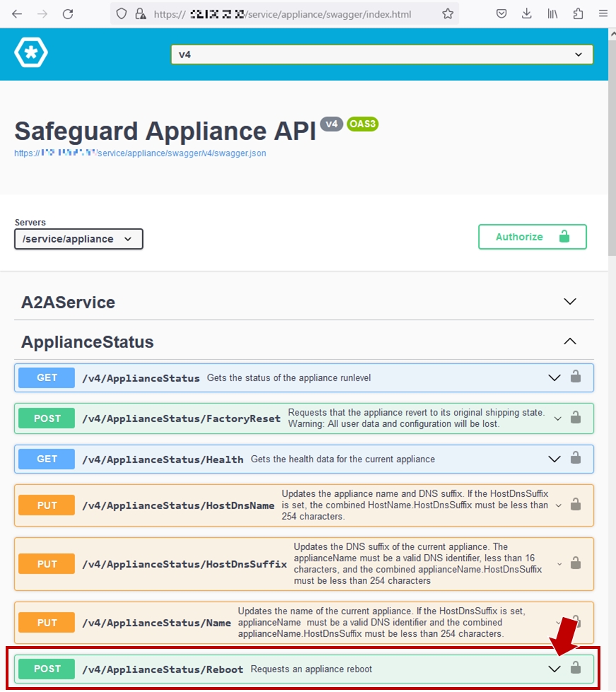Click the PUT badge for ApplianceStatus/Name
This screenshot has width=616, height=692.
[x=47, y=623]
